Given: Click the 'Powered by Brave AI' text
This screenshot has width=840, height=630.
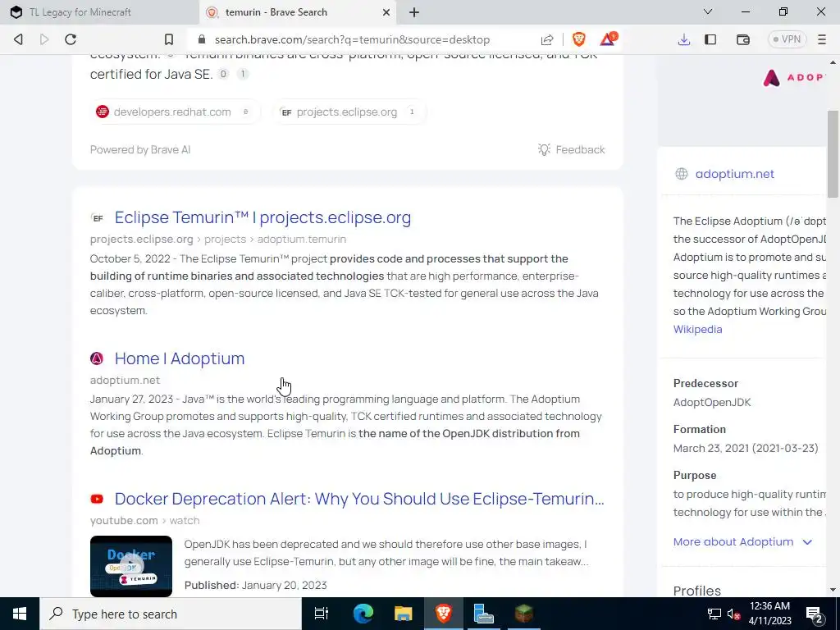Looking at the screenshot, I should click(x=140, y=149).
